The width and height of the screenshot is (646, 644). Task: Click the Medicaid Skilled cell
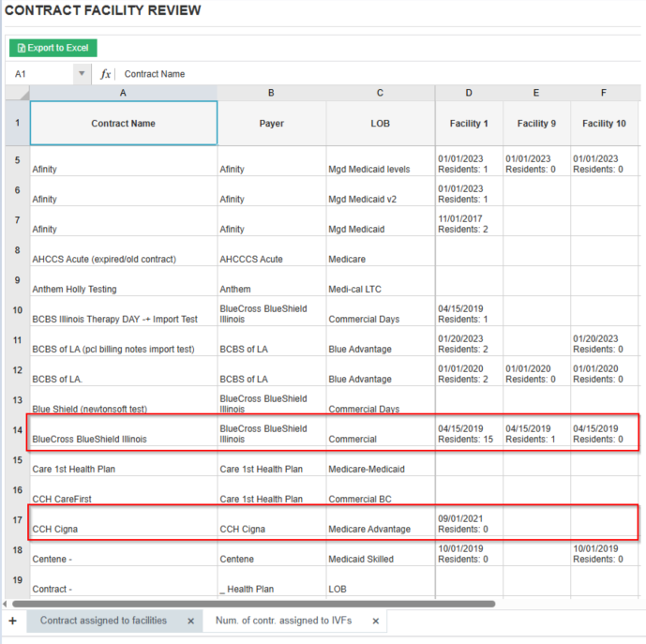click(381, 550)
